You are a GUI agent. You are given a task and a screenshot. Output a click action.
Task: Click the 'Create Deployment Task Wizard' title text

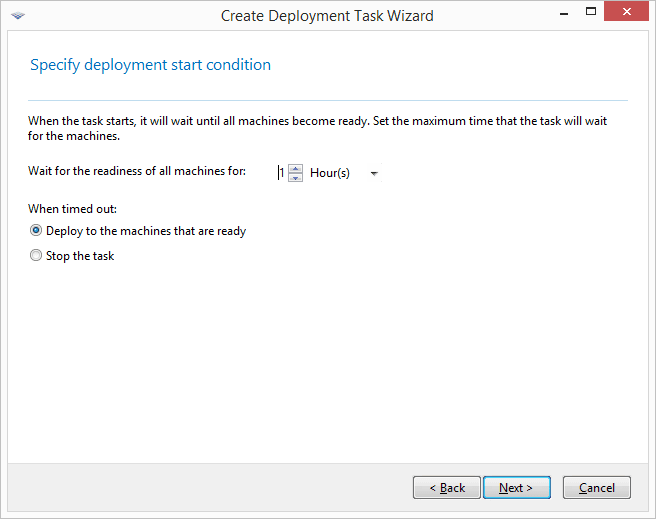327,15
